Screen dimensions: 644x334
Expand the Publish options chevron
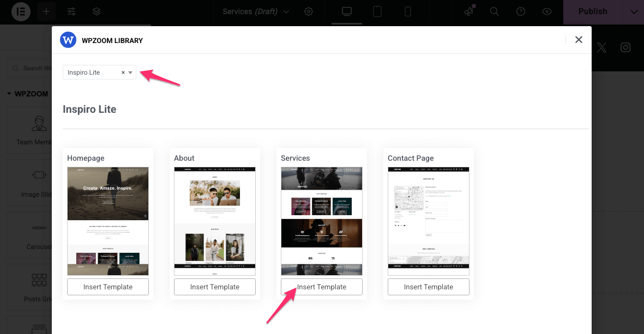coord(633,11)
